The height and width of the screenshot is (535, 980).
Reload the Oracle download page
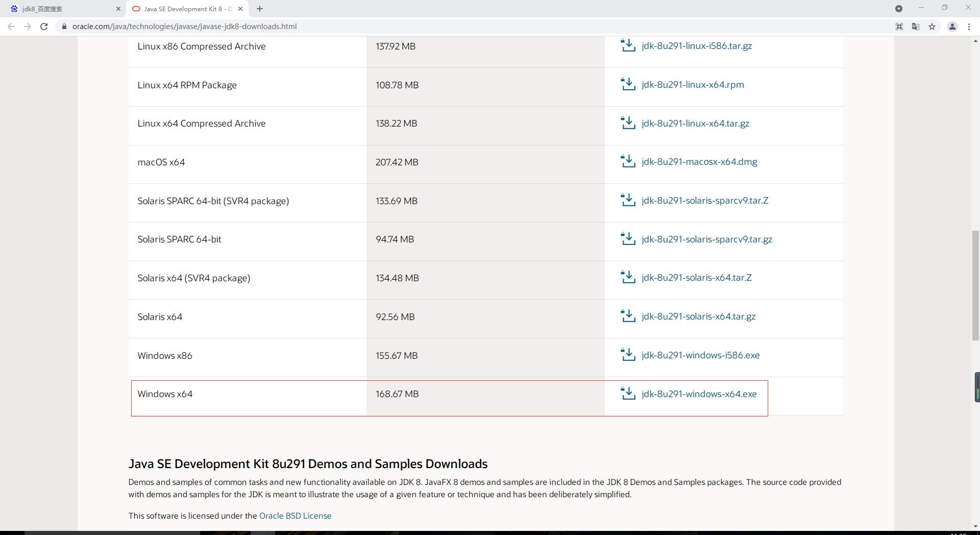coord(44,27)
